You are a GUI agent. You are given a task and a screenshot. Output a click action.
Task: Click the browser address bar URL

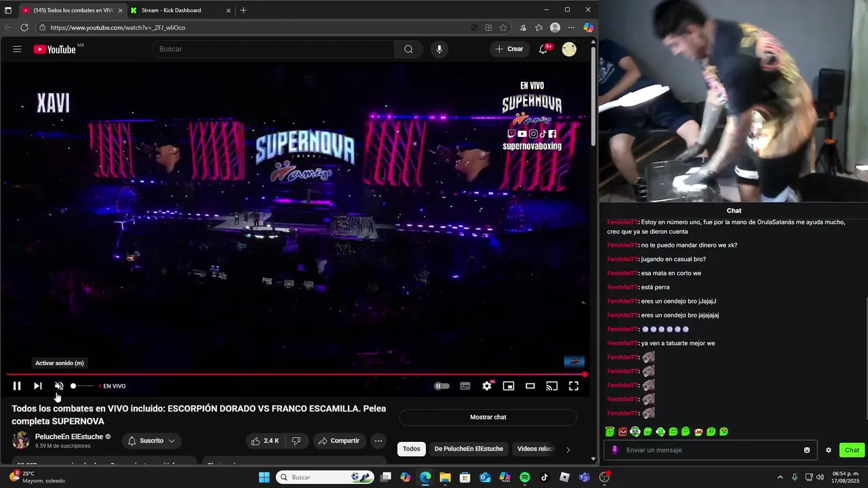coord(117,28)
